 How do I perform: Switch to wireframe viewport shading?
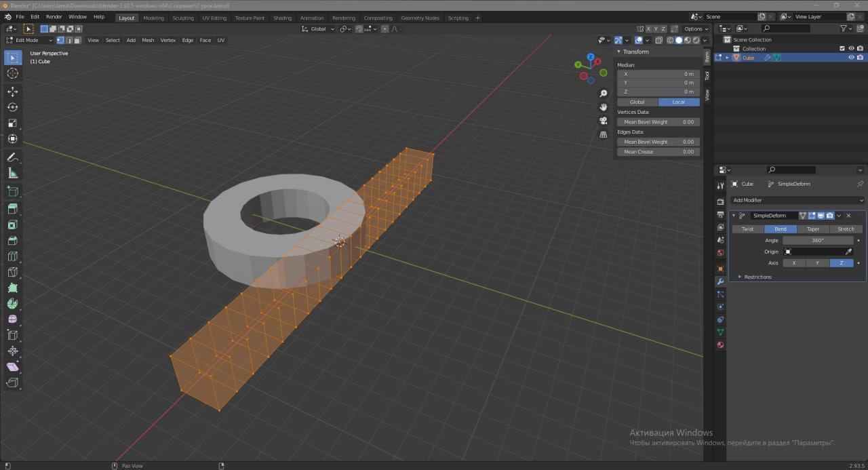tap(670, 40)
